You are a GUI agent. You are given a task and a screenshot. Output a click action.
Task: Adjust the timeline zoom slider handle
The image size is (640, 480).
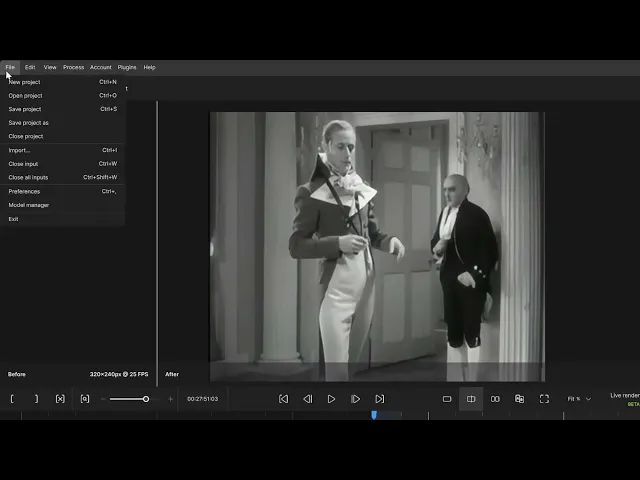[146, 399]
